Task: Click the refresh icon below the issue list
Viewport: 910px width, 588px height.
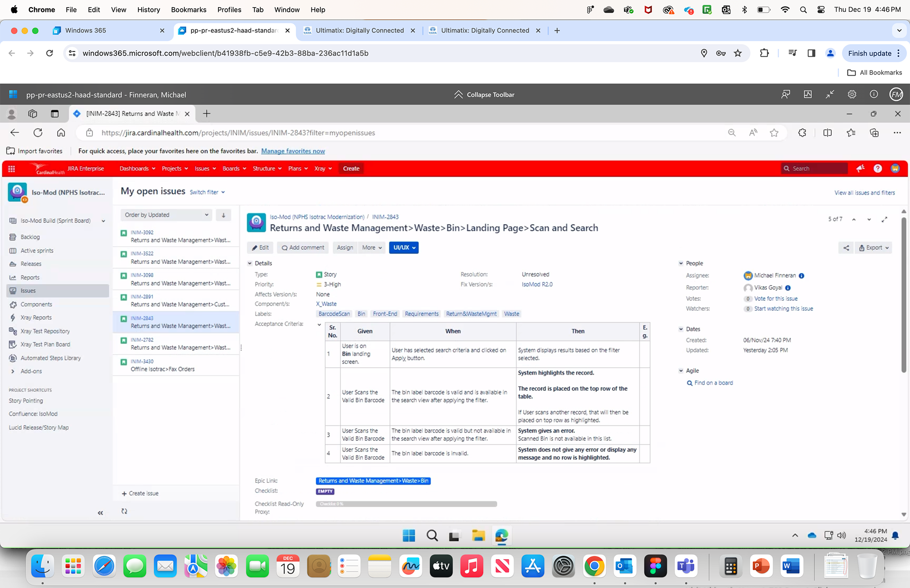Action: coord(124,511)
